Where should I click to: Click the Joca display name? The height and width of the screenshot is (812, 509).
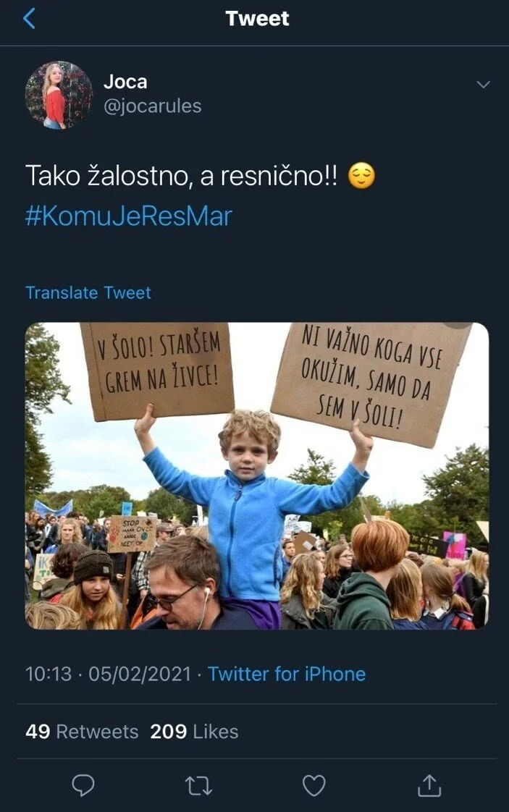point(125,82)
